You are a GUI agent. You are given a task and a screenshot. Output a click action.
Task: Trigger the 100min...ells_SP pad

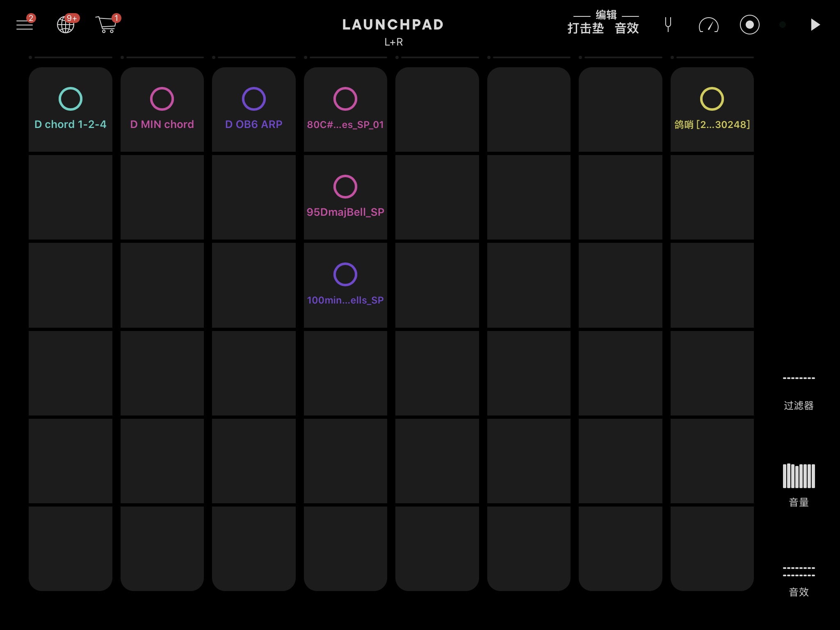(x=345, y=285)
